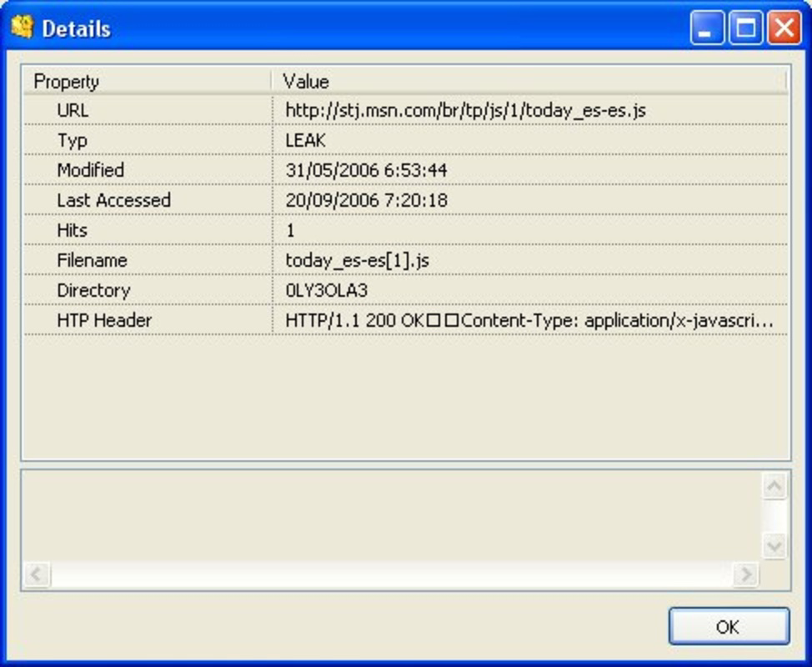Click the Value column header

pos(310,82)
